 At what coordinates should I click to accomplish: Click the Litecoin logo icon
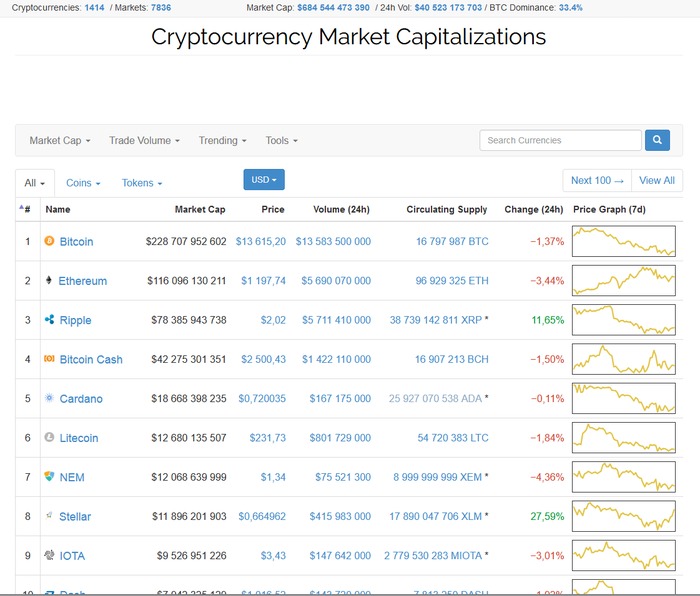click(x=49, y=437)
